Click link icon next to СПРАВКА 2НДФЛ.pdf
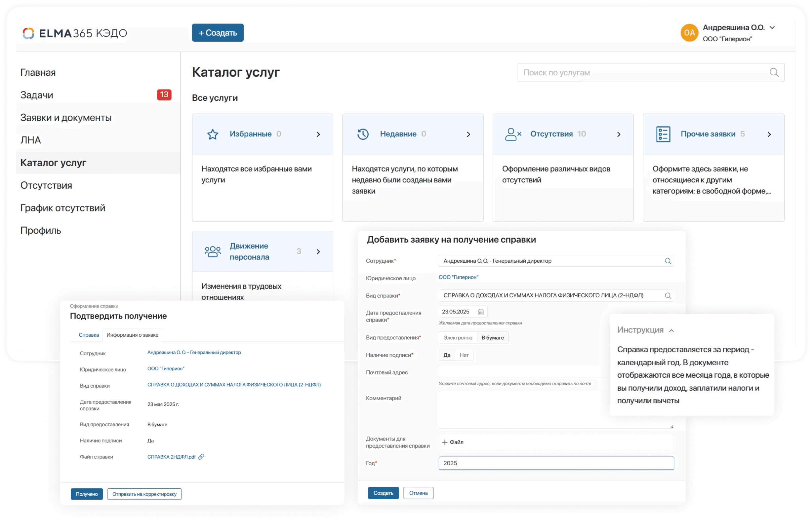The image size is (812, 532). tap(201, 457)
